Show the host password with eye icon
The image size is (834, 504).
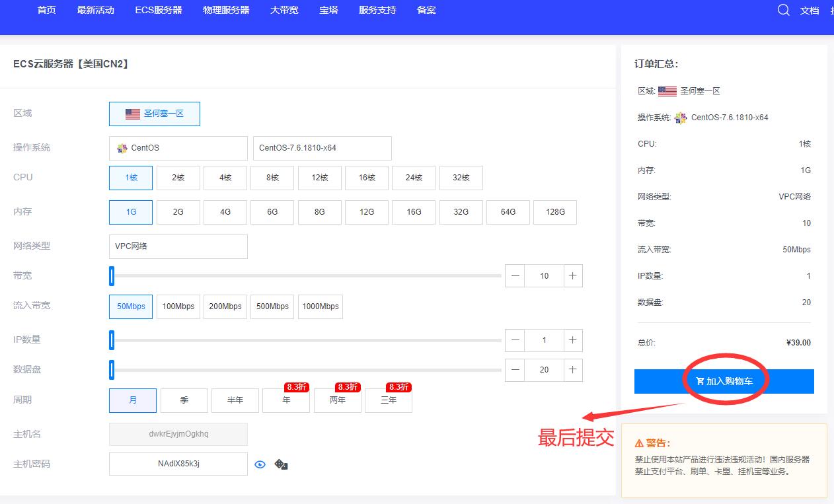(260, 464)
